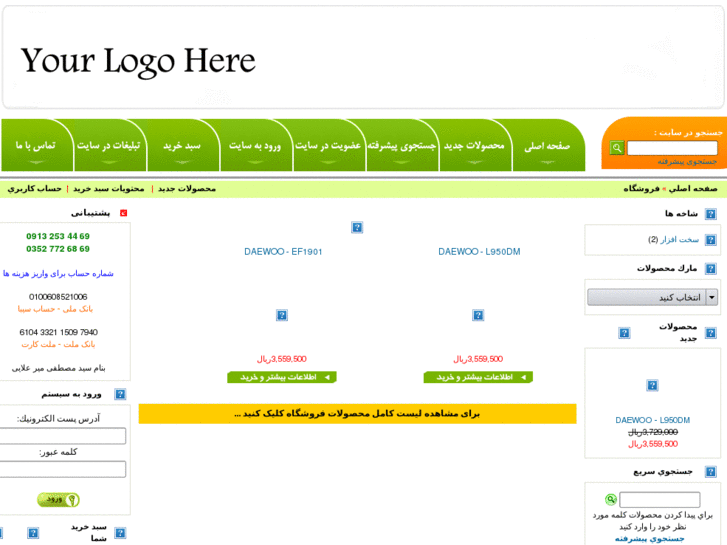727x545 pixels.
Task: Click جستجوی پیشرفته link under quick search
Action: [x=649, y=539]
